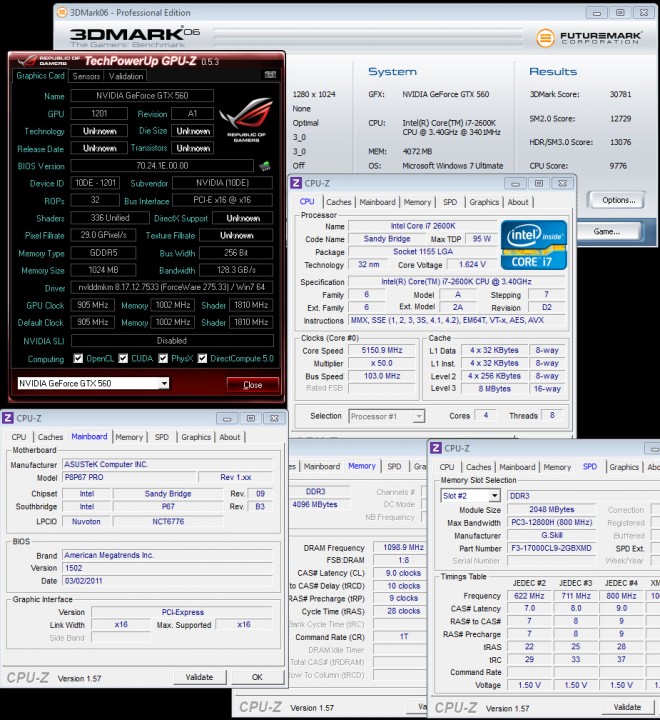Click the Specification field i7-2600K CPU @ 3.40GHz
660x720 pixels.
tap(457, 281)
